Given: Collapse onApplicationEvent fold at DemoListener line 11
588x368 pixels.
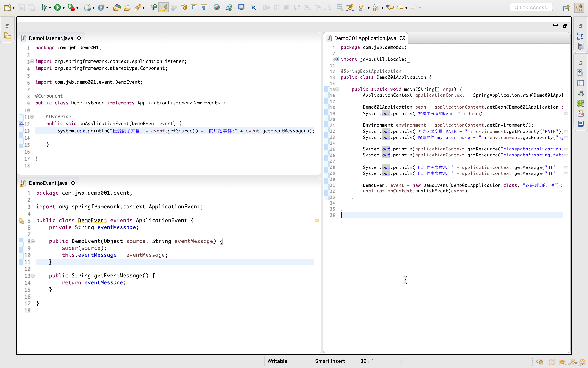Looking at the screenshot, I should click(32, 117).
